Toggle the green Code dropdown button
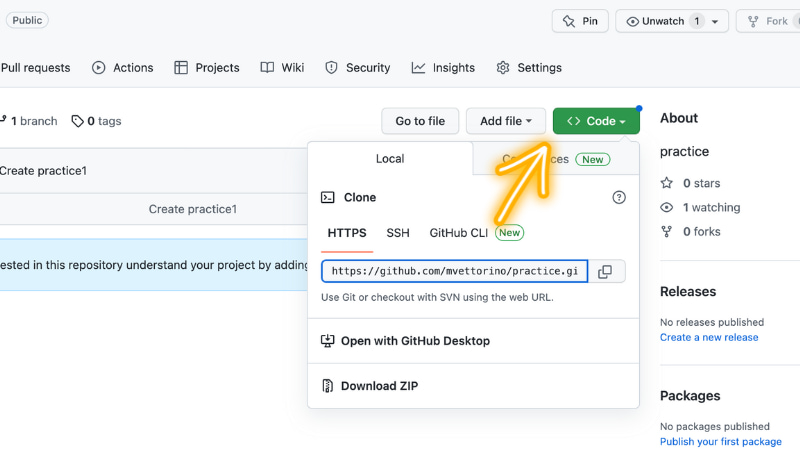Screen dimensions: 800x450 596,121
